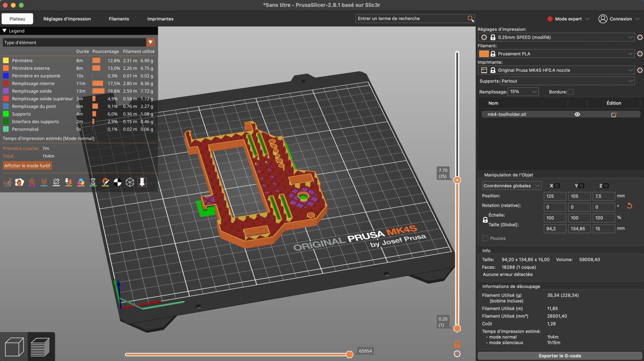Image resolution: width=644 pixels, height=361 pixels.
Task: Click the Prusament PLA orange color swatch
Action: point(484,54)
